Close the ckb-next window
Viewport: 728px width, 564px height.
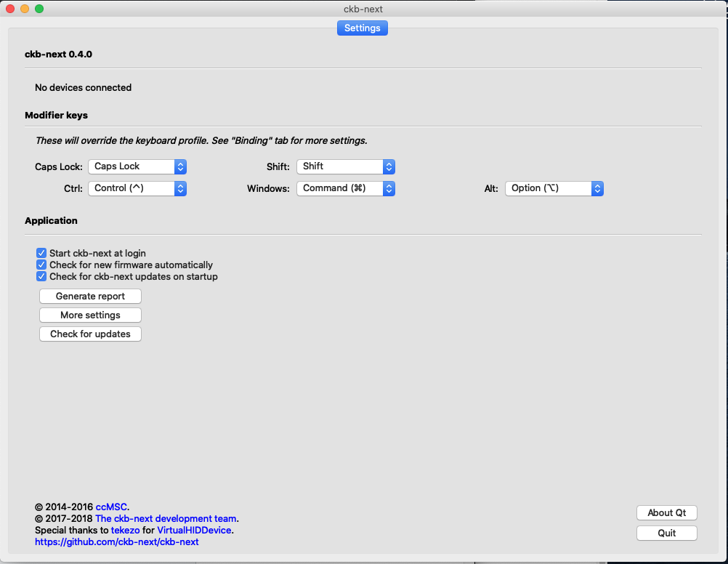10,9
